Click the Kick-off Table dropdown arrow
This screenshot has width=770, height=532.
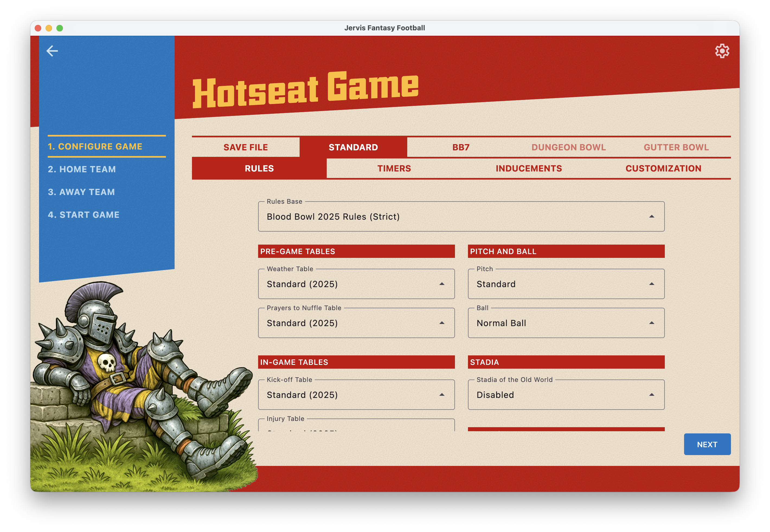[442, 395]
